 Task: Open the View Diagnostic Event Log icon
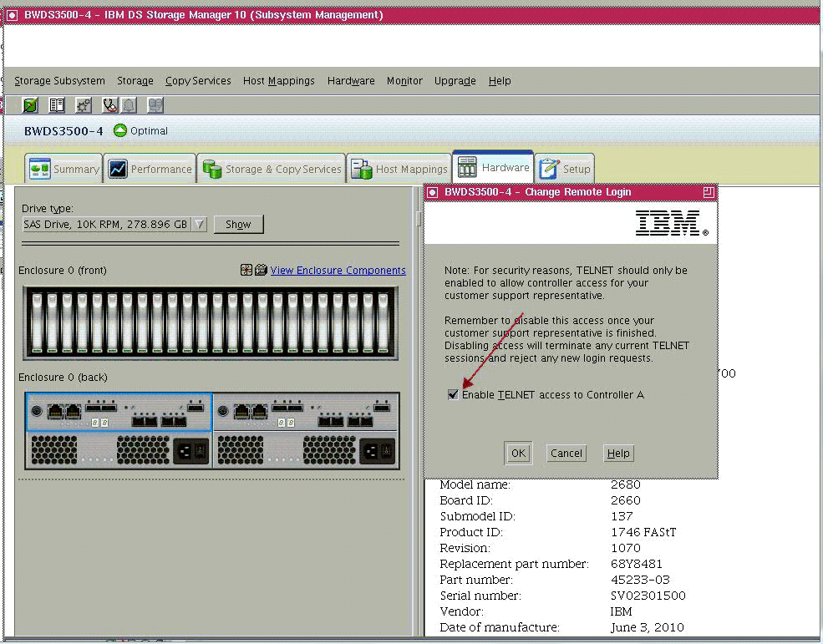click(x=57, y=104)
